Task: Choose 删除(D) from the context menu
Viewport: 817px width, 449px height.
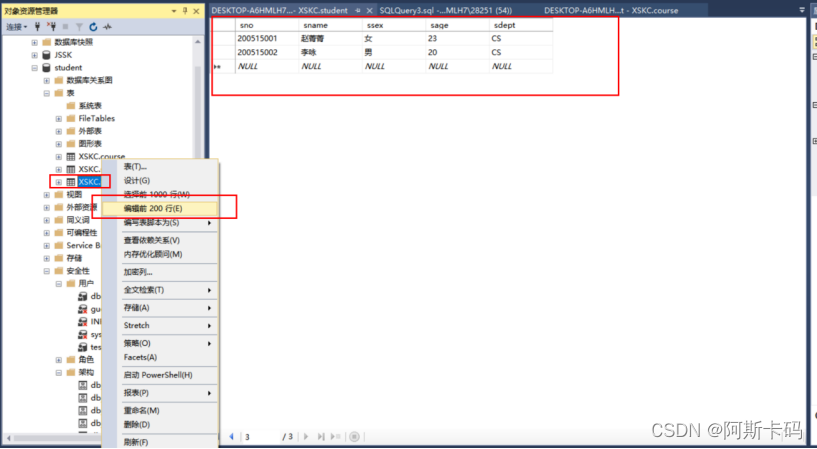Action: [159, 425]
